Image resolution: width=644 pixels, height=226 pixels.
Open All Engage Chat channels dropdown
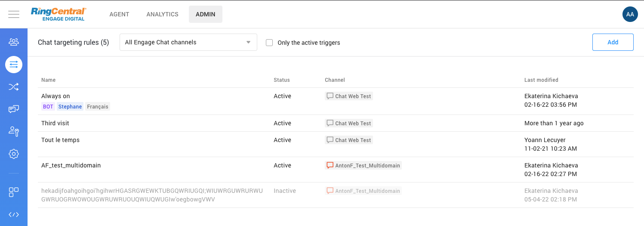click(188, 42)
